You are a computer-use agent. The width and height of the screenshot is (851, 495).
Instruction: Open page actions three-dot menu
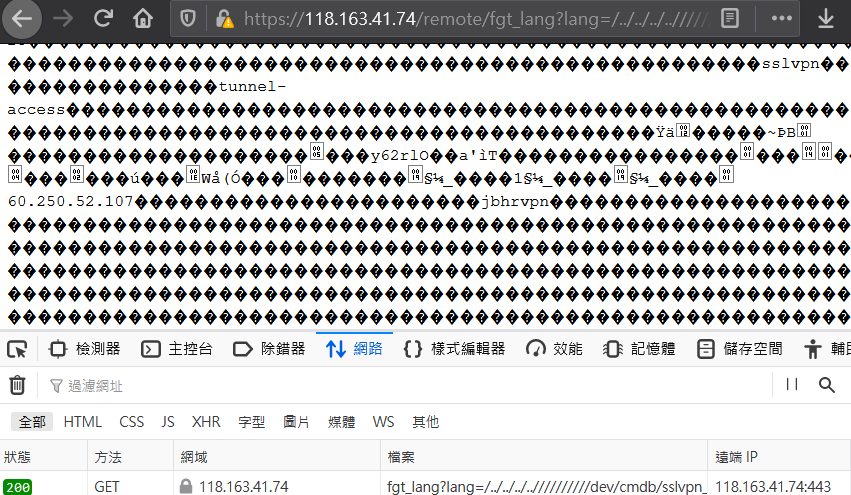(x=782, y=19)
